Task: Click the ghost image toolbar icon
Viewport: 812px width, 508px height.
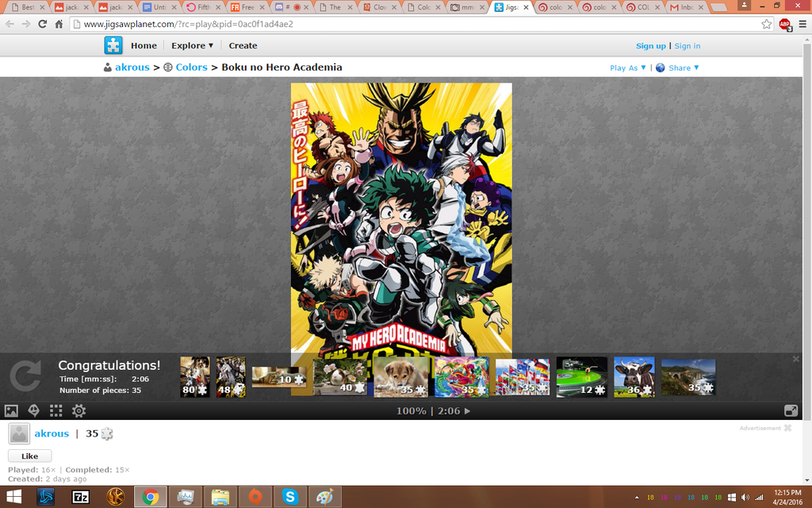Action: (33, 411)
